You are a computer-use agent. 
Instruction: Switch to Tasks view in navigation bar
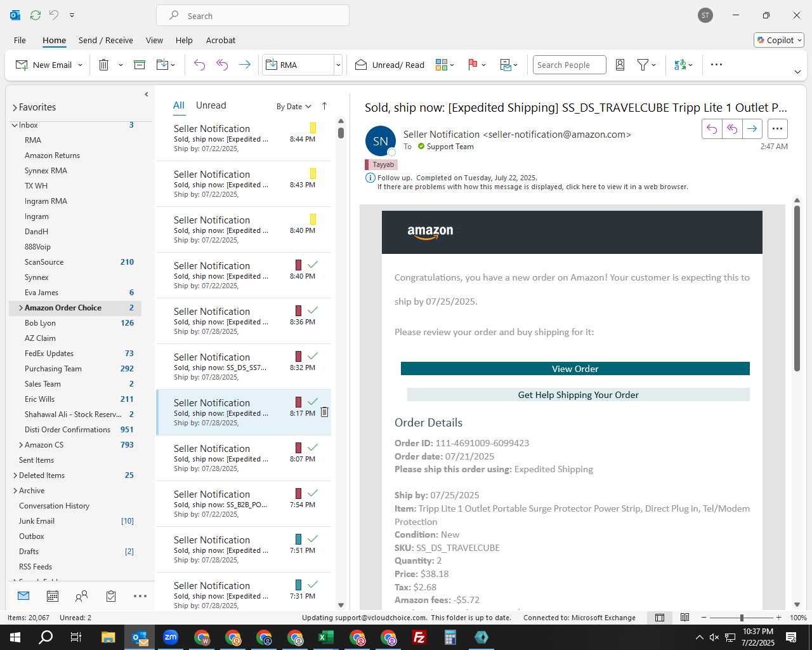111,596
